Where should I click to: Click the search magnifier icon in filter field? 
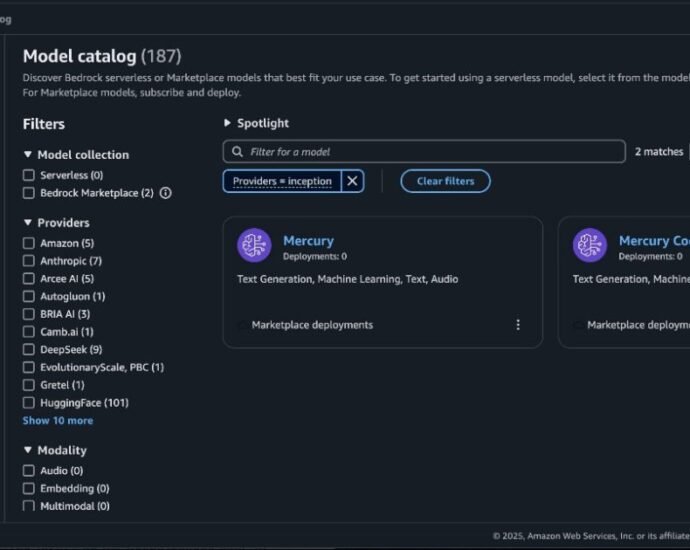pos(237,152)
